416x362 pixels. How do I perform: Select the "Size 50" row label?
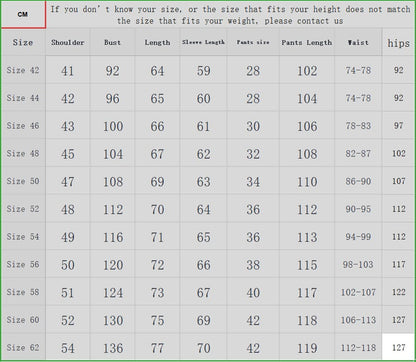(23, 181)
